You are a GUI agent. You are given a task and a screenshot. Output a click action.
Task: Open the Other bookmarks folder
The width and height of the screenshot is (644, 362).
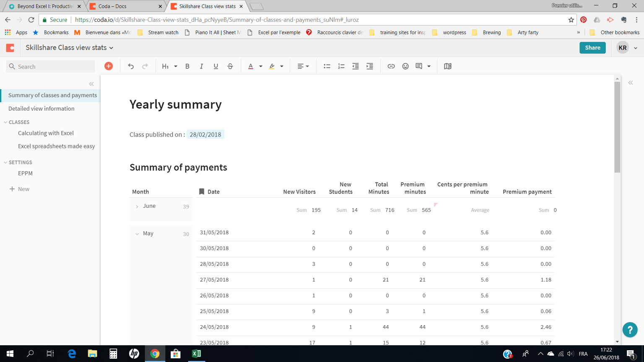(x=615, y=32)
